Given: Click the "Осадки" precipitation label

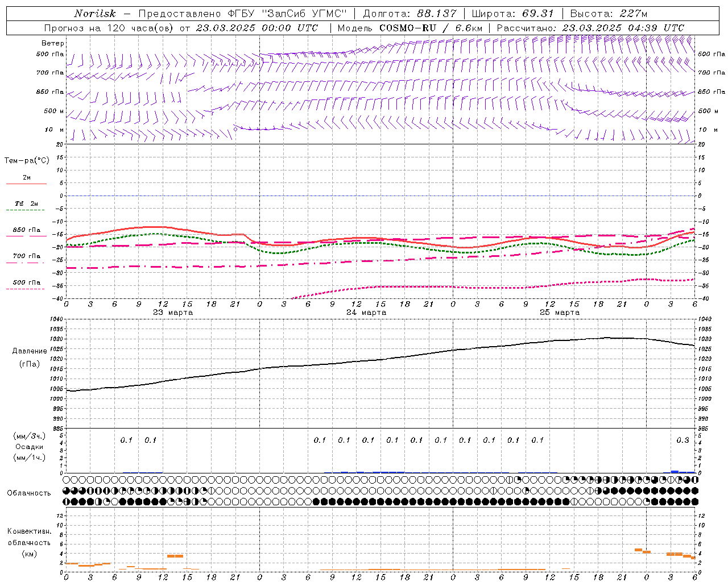Looking at the screenshot, I should pos(30,447).
